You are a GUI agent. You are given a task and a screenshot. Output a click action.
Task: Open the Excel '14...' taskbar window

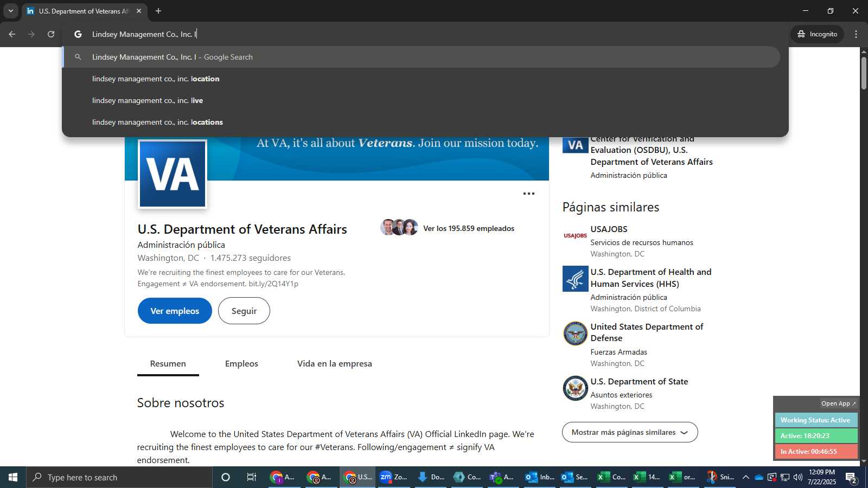point(647,477)
